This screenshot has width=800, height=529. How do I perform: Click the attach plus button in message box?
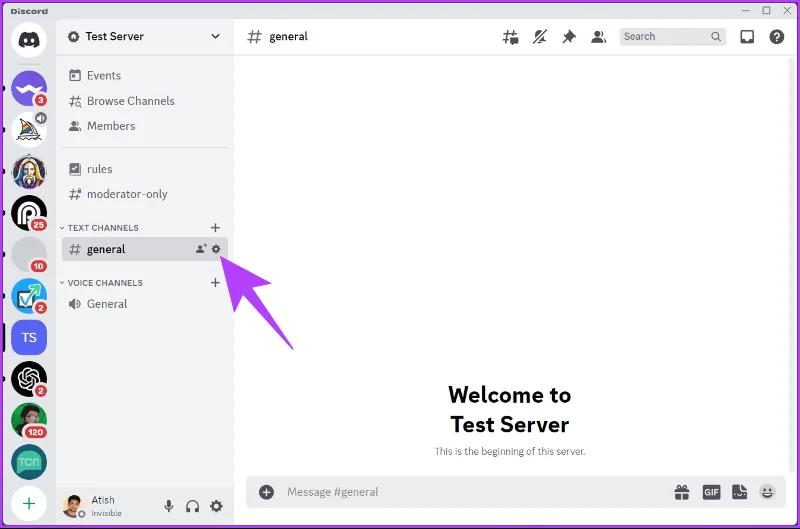[x=266, y=492]
